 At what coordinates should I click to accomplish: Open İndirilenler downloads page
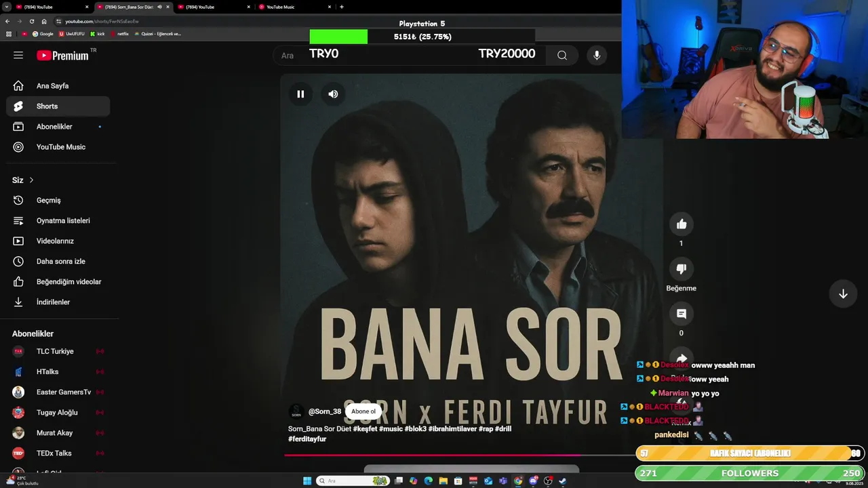tap(58, 302)
